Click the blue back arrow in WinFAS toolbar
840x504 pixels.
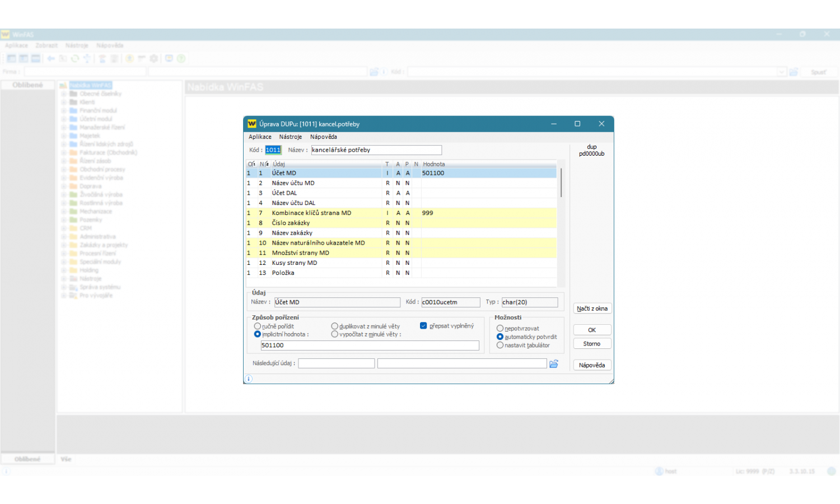click(51, 58)
